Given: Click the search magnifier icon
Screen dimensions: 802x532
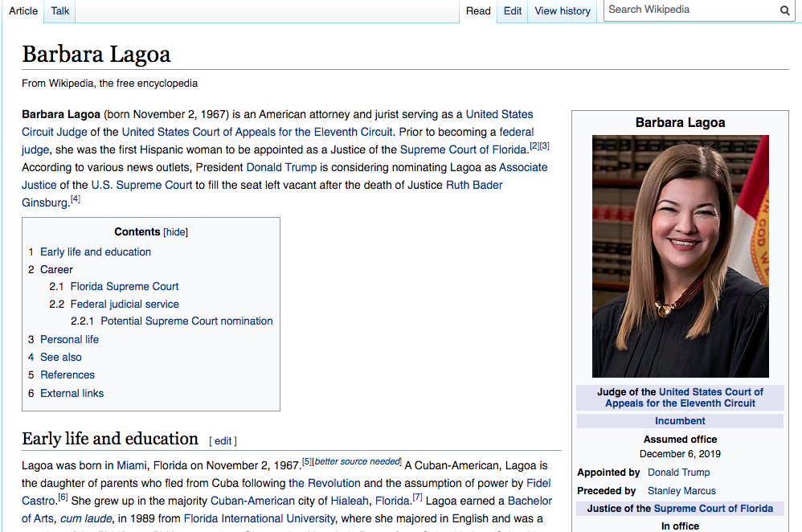Looking at the screenshot, I should [x=784, y=10].
